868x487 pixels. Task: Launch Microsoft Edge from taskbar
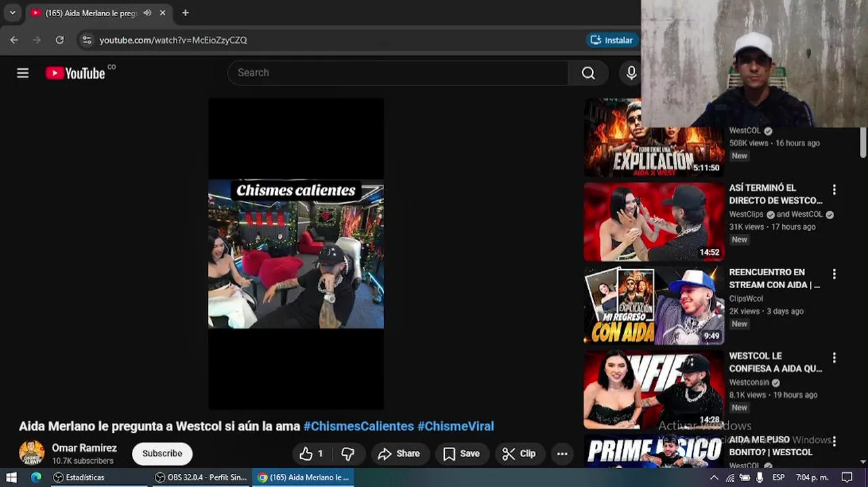37,478
